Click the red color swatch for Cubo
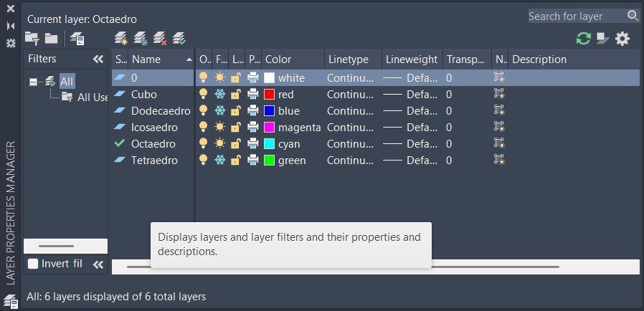644x311 pixels. (270, 94)
